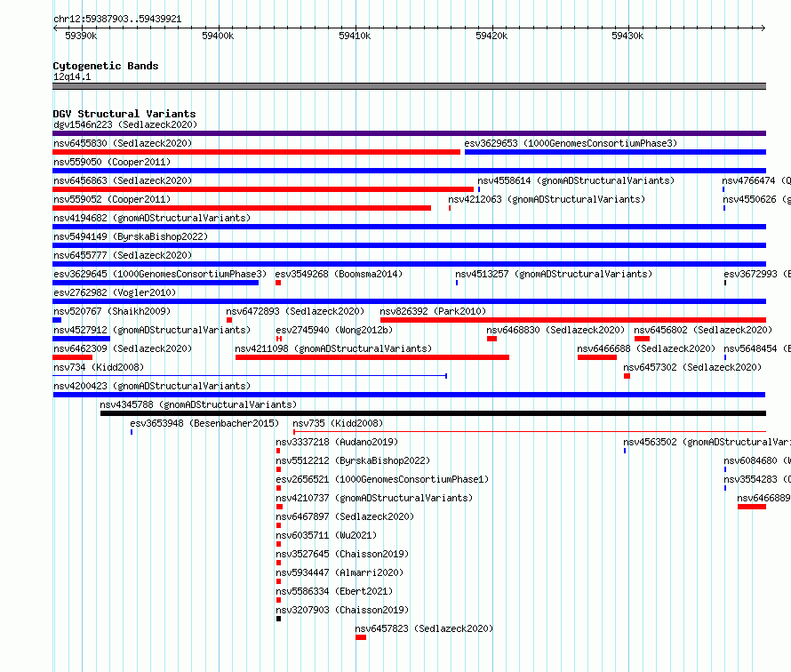Open the nsv6455830 (Sedlazeck2020) label

point(123,143)
